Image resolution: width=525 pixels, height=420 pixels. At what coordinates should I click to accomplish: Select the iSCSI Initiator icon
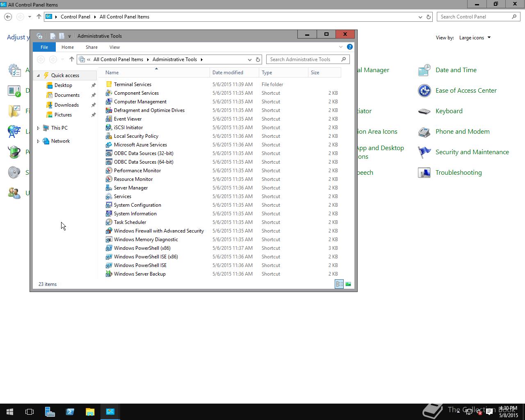click(109, 128)
